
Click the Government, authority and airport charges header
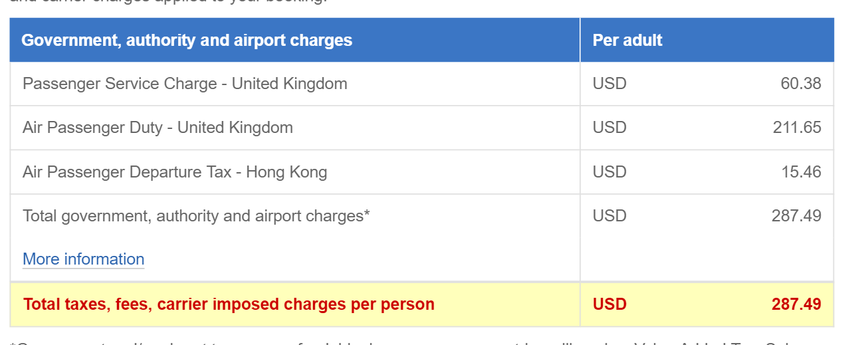(187, 40)
